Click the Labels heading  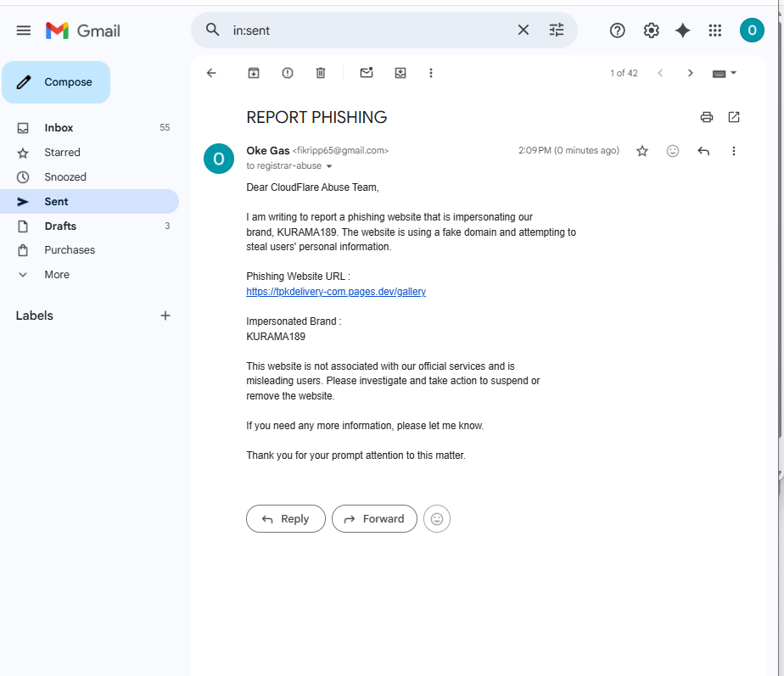click(35, 316)
